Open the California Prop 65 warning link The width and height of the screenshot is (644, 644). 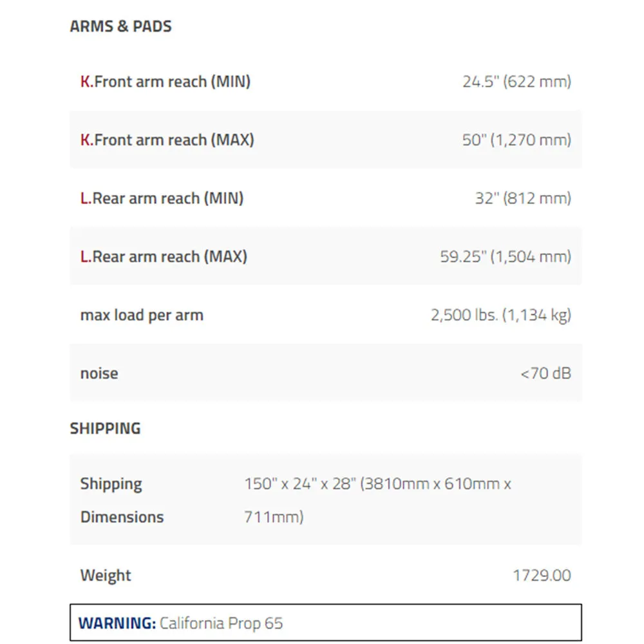point(221,623)
